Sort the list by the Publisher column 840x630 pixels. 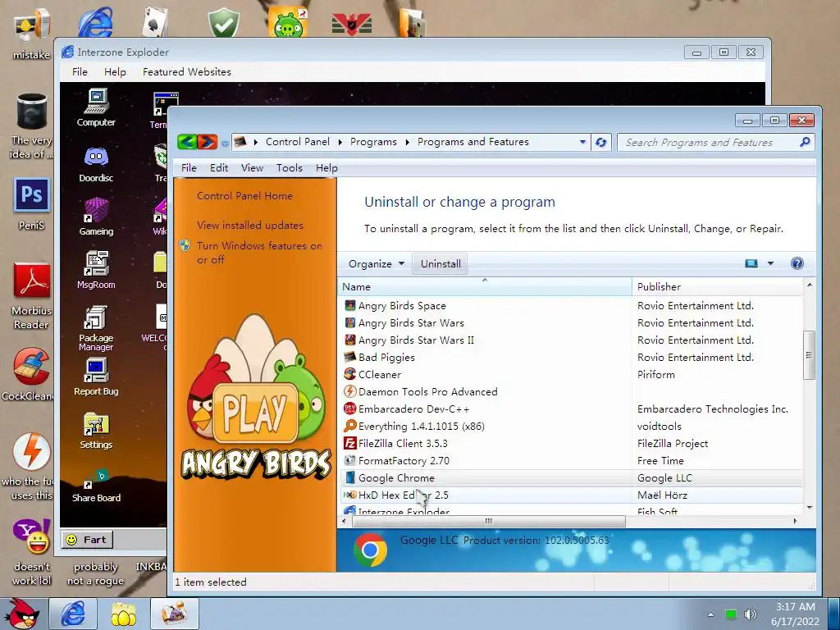click(x=717, y=286)
